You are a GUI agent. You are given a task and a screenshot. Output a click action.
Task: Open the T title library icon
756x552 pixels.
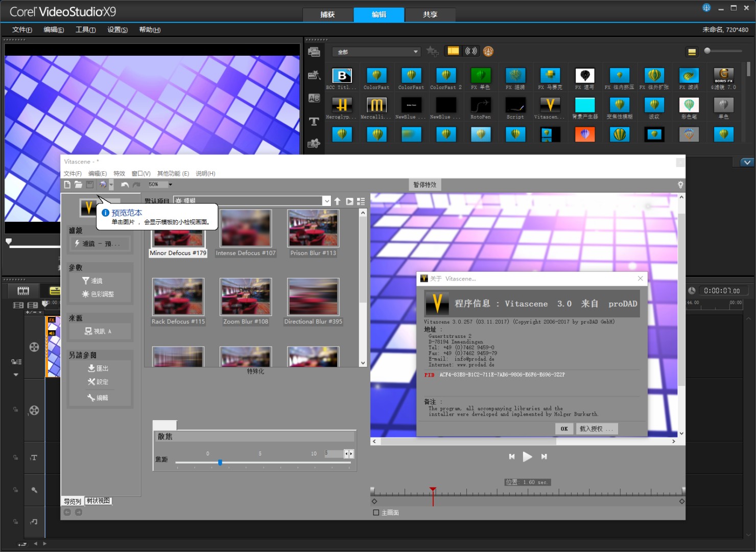314,122
